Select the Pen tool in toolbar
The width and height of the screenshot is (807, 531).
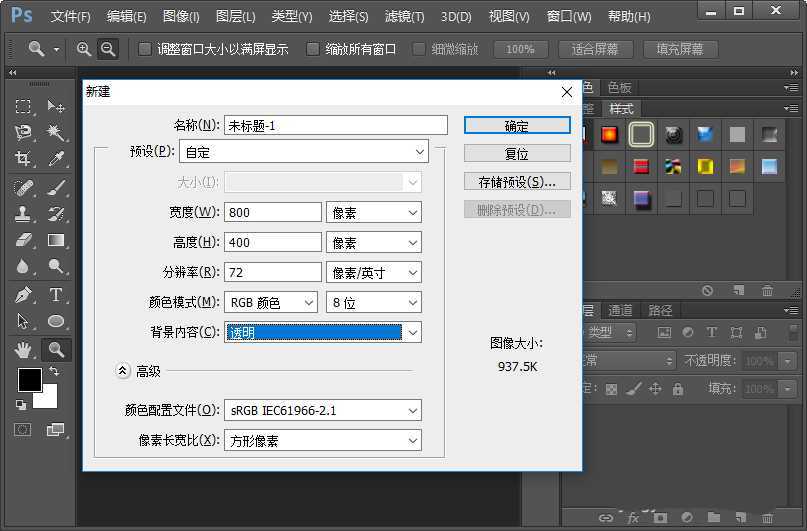click(x=24, y=295)
